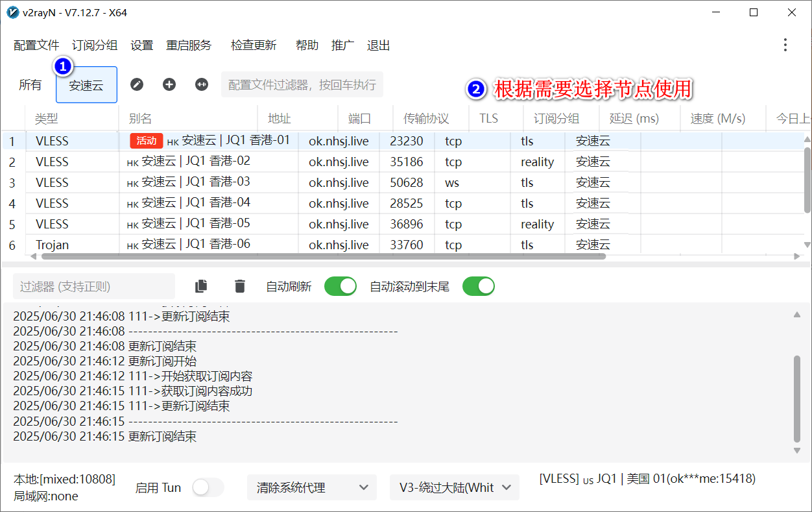The width and height of the screenshot is (812, 512).
Task: Copy log messages using the copy icon
Action: click(202, 286)
